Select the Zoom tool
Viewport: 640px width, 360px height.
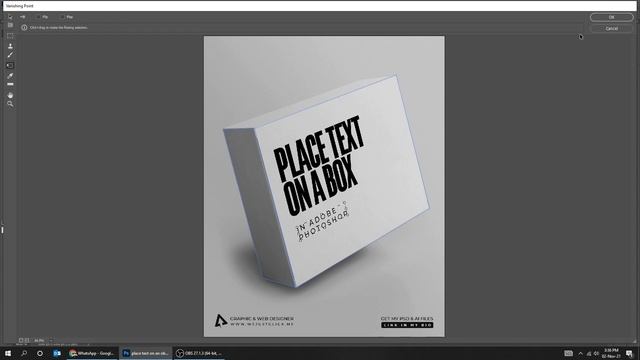pyautogui.click(x=10, y=104)
